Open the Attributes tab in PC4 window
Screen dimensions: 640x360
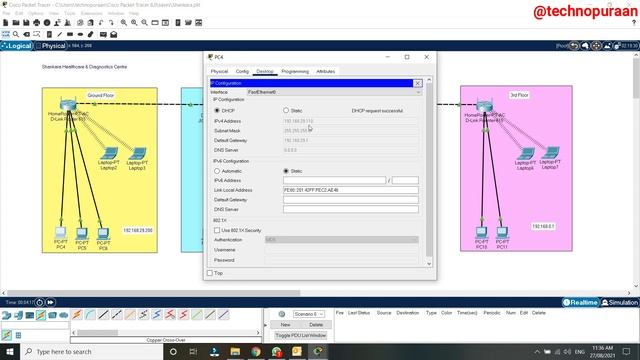(x=326, y=71)
